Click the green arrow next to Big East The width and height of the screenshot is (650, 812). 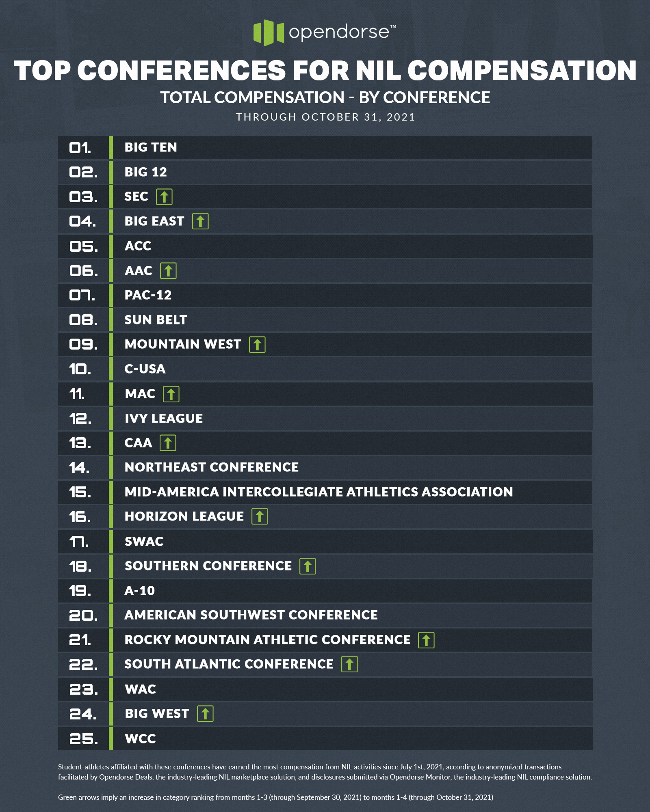tap(200, 221)
